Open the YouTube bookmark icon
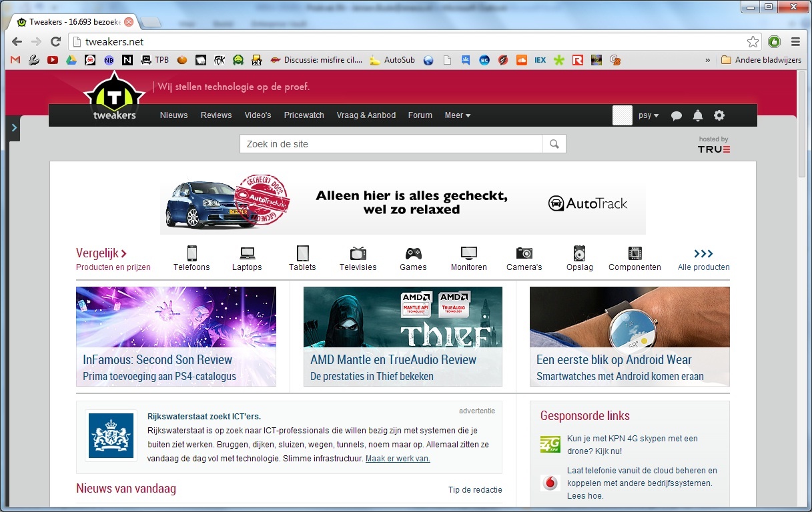Viewport: 812px width, 512px height. 53,60
